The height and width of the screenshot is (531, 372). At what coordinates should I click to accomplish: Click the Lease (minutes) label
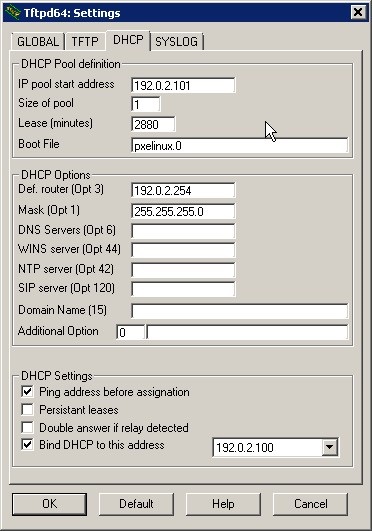55,123
